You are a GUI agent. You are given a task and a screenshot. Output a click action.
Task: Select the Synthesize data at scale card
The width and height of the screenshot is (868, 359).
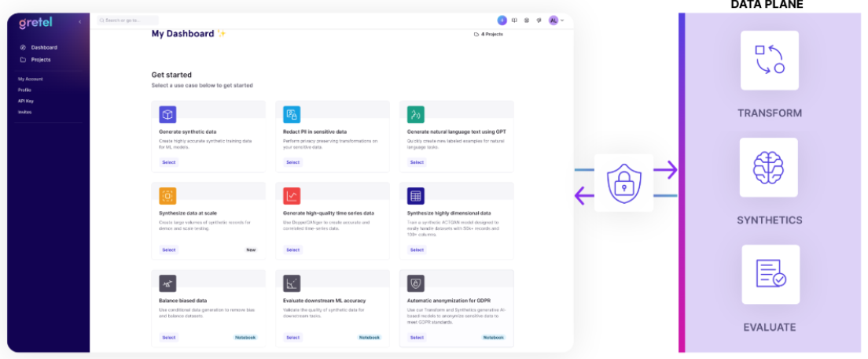coord(169,250)
